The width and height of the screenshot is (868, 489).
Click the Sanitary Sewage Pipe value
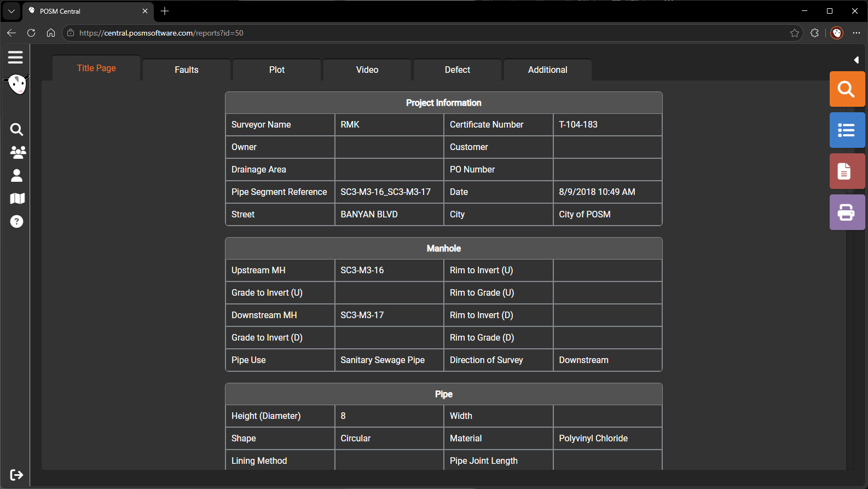tap(383, 360)
